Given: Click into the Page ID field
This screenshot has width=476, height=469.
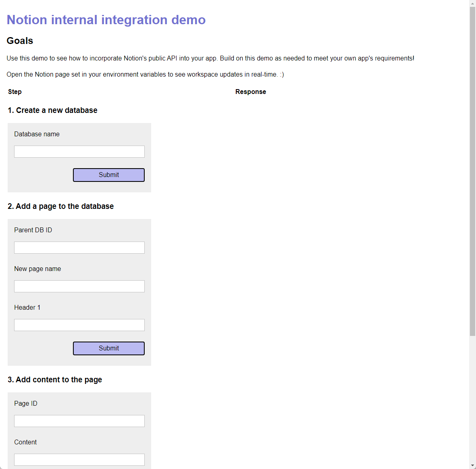Looking at the screenshot, I should pos(79,421).
